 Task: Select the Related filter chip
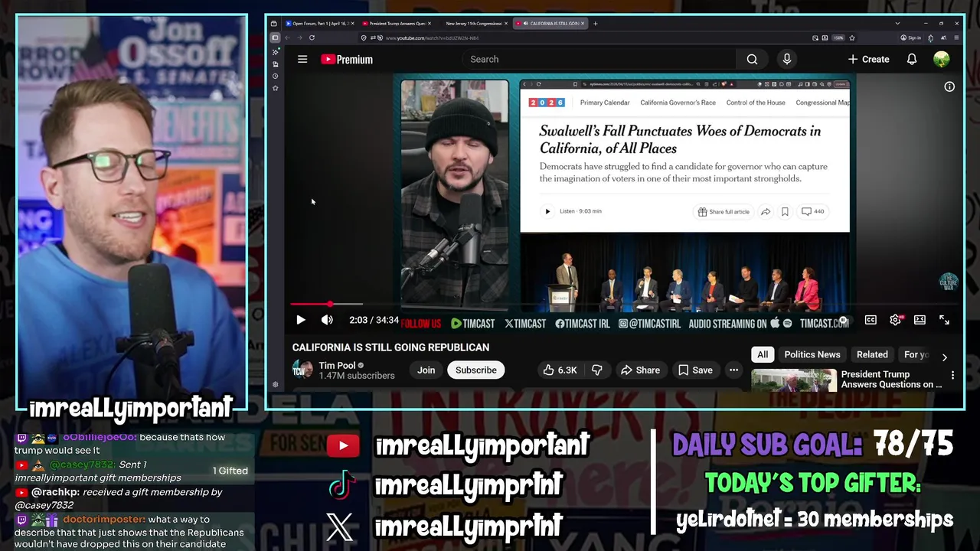(x=872, y=354)
